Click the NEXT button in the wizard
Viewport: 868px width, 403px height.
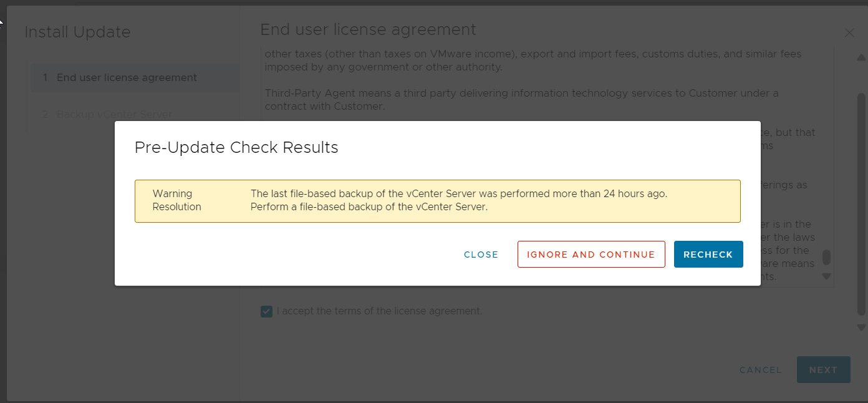pyautogui.click(x=823, y=370)
